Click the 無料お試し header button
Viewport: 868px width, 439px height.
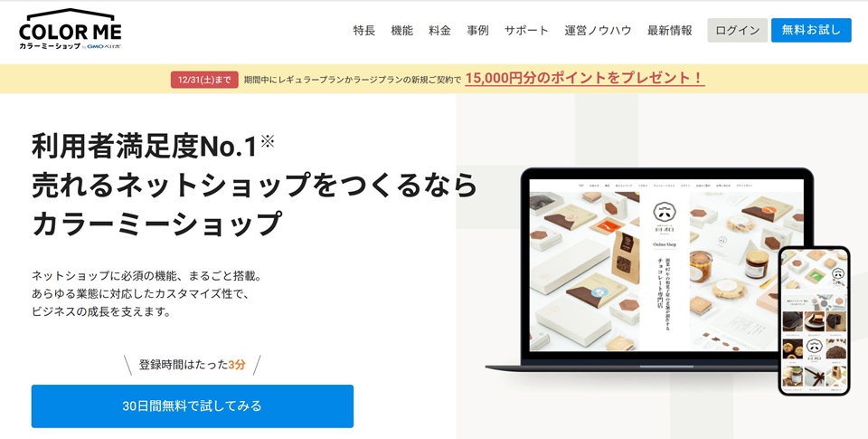[x=811, y=30]
